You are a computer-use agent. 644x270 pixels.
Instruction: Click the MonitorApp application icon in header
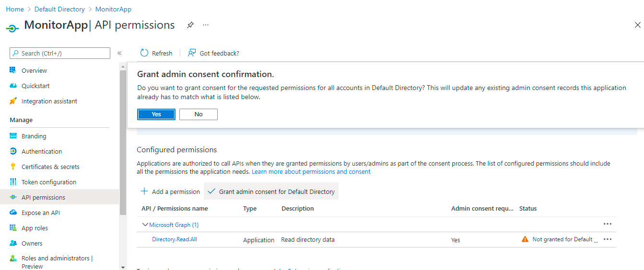(x=13, y=28)
